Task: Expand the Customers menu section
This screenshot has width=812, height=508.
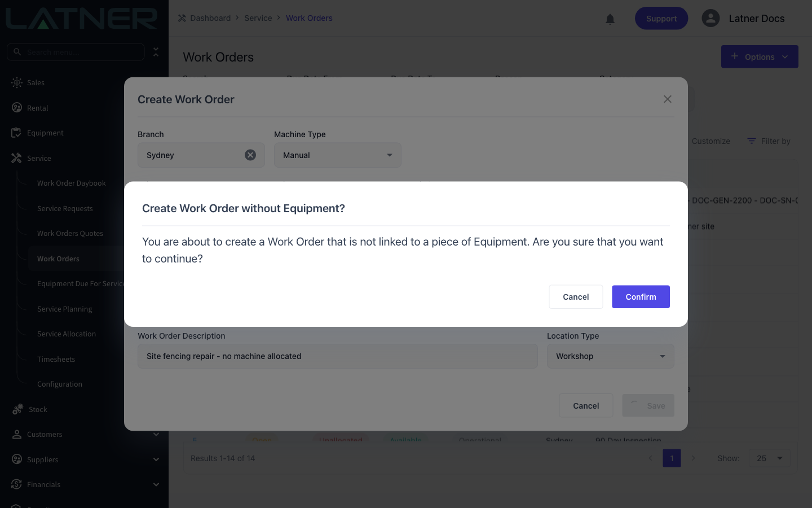Action: (x=156, y=435)
